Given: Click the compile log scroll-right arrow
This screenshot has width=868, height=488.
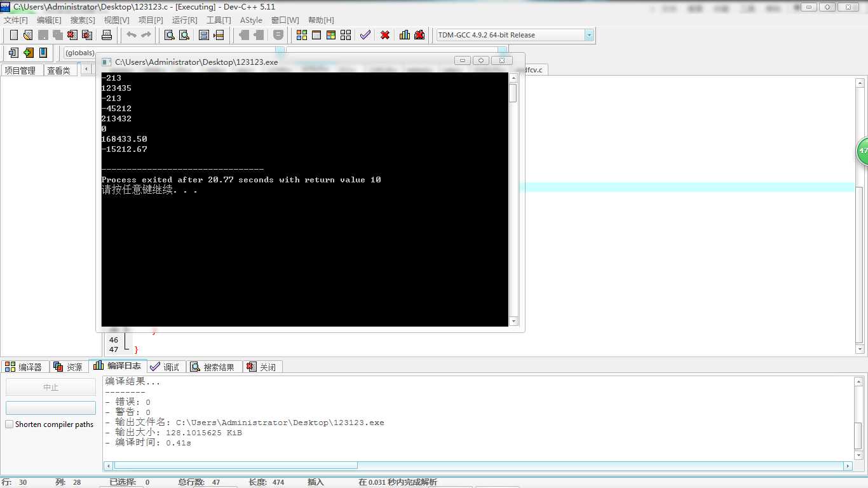Looking at the screenshot, I should click(848, 466).
